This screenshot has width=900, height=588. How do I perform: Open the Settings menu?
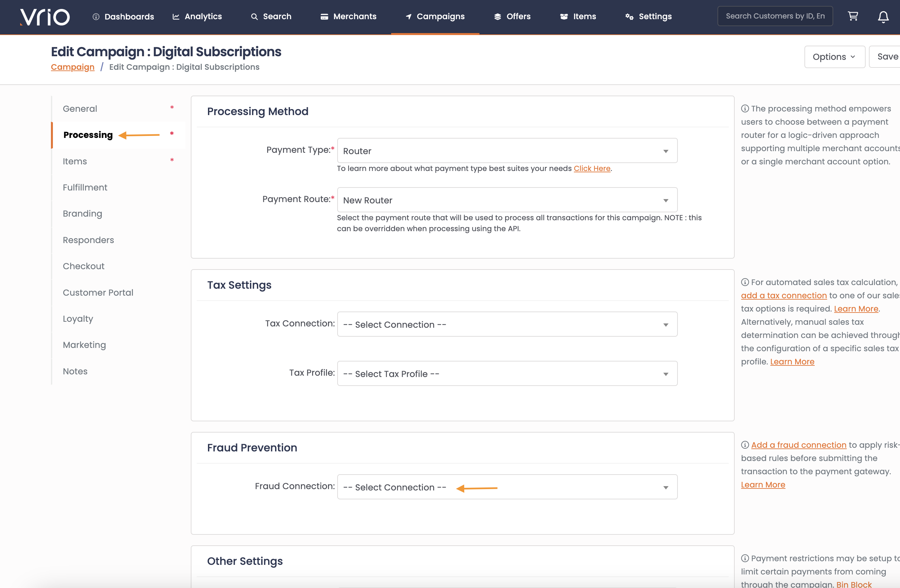coord(648,16)
